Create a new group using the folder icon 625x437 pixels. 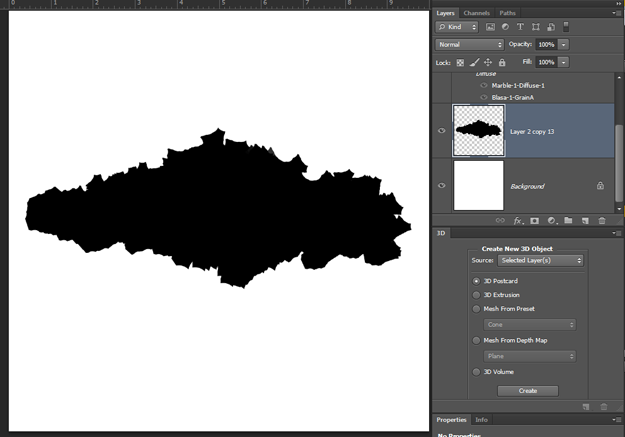coord(568,220)
